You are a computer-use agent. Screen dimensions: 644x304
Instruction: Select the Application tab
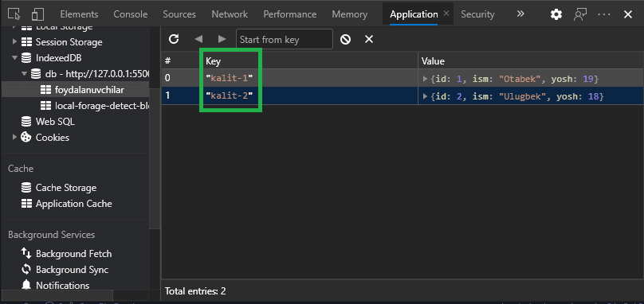point(414,14)
